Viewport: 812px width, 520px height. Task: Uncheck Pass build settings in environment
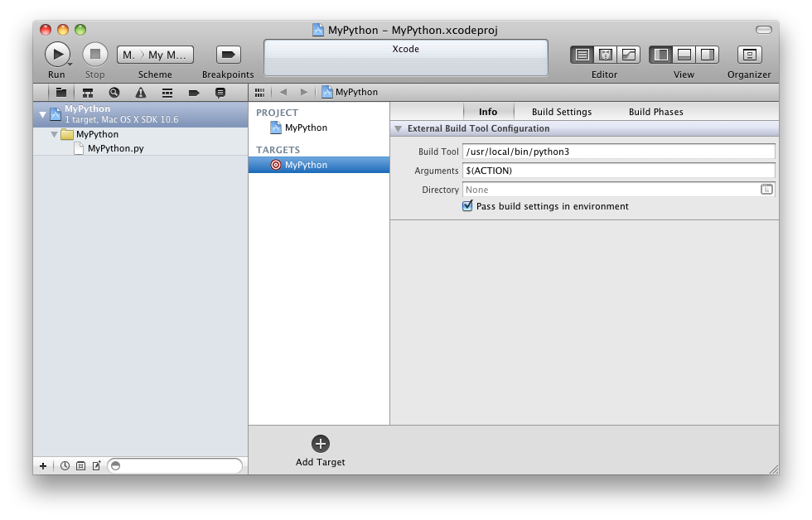coord(467,206)
